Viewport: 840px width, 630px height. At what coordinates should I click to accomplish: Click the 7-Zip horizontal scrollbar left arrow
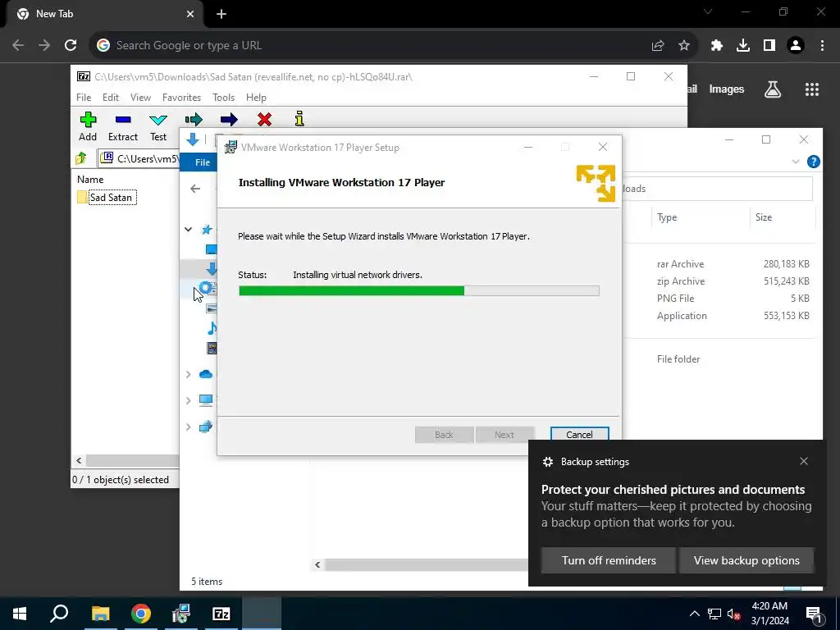[x=80, y=461]
